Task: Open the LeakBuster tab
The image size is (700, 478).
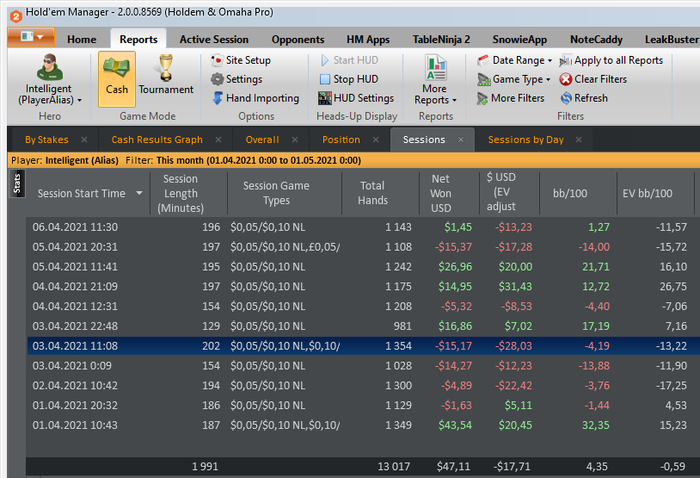Action: click(x=671, y=39)
